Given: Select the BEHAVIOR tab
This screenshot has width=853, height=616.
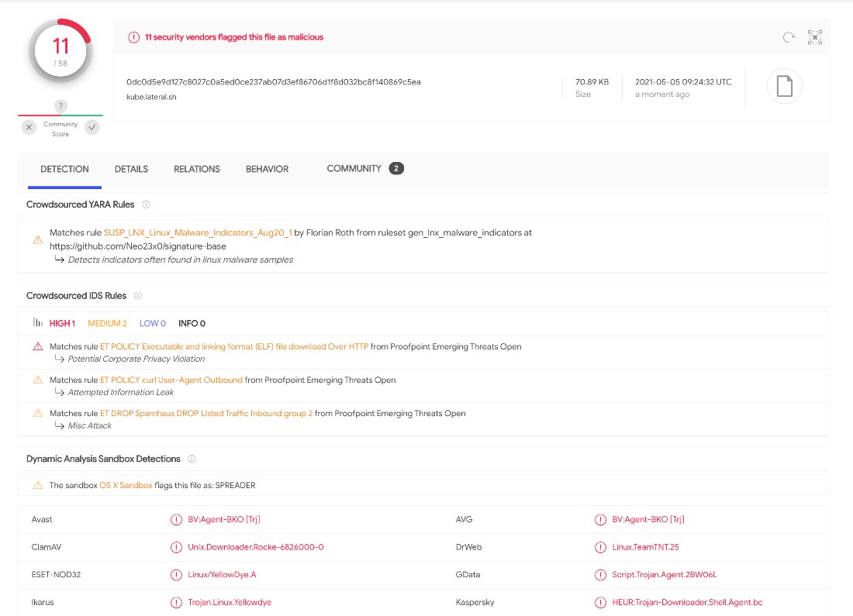Looking at the screenshot, I should click(x=267, y=169).
